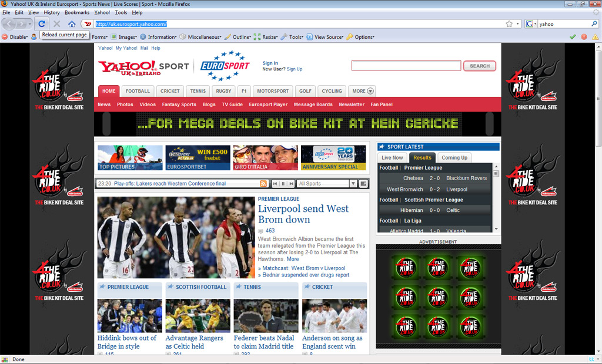Screen dimensions: 602x364
Task: Open the Fantasy Sports link
Action: (x=179, y=105)
